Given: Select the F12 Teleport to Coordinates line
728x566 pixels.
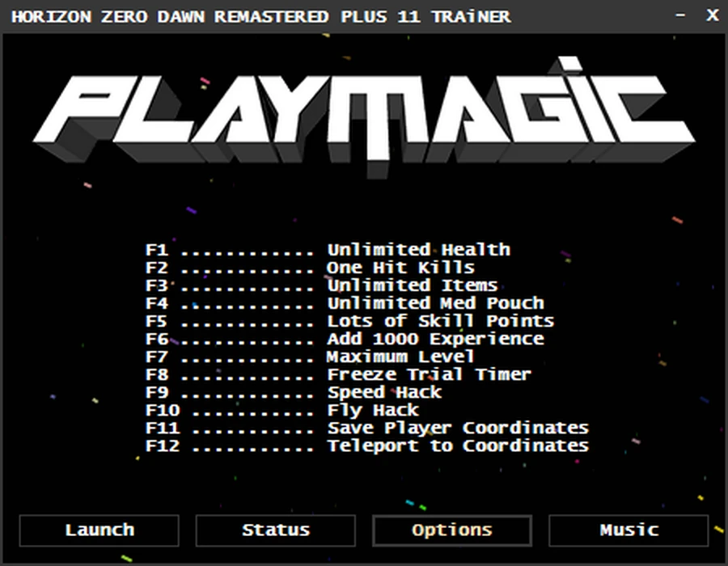Looking at the screenshot, I should (367, 446).
